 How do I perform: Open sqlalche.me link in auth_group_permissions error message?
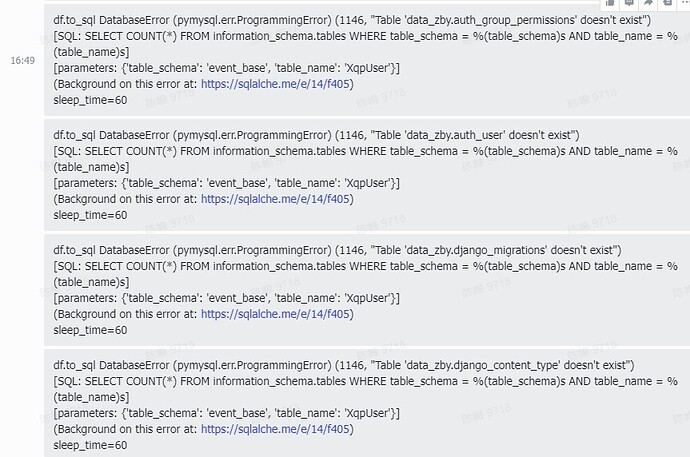[x=275, y=84]
